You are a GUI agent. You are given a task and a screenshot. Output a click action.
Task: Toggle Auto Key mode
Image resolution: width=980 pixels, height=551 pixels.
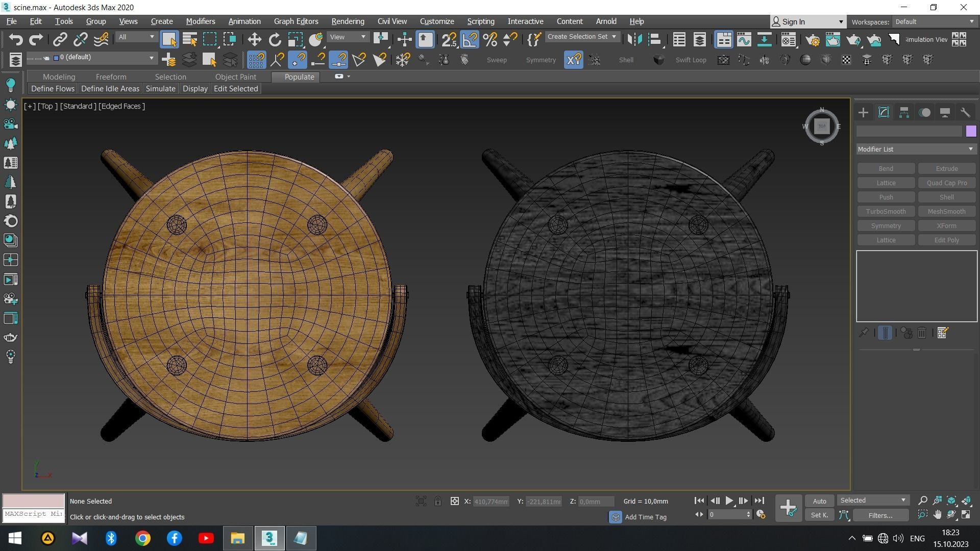click(819, 501)
